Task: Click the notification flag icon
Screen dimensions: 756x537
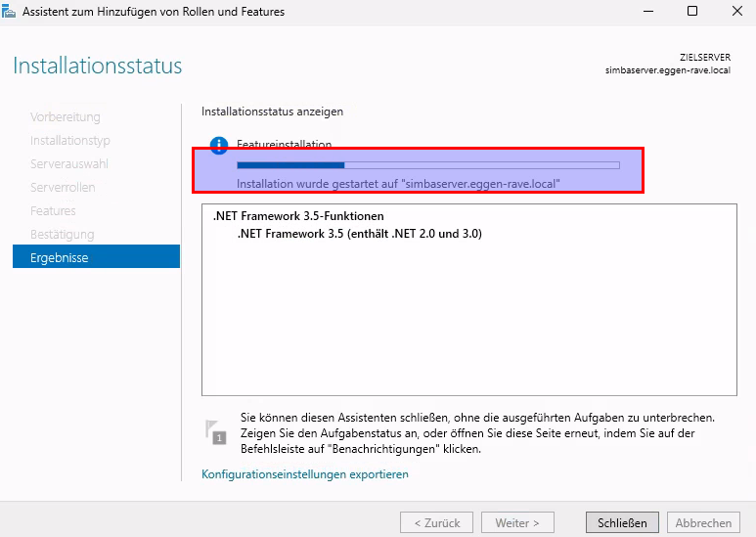Action: (216, 431)
